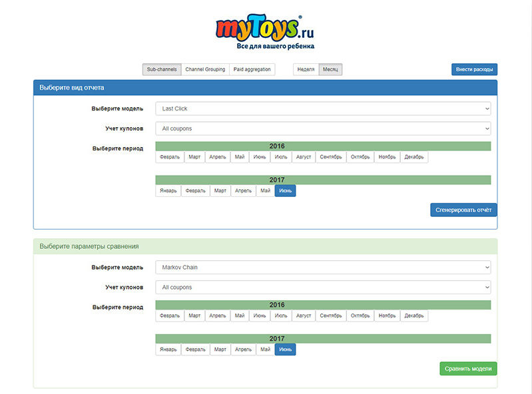Pick Декабрь 2016 in report period

click(413, 157)
